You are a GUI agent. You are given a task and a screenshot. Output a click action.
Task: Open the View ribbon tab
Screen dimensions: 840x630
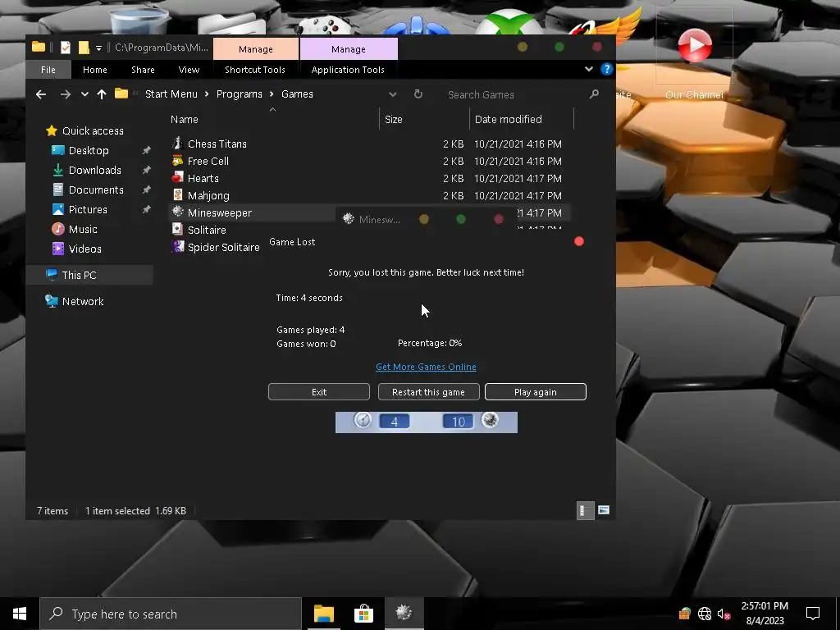coord(189,70)
